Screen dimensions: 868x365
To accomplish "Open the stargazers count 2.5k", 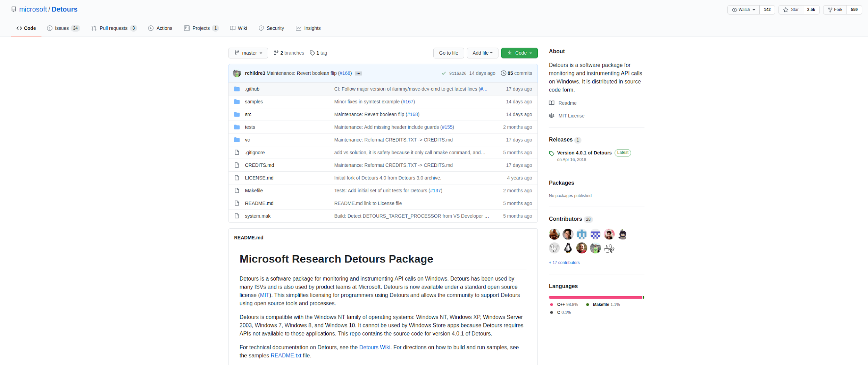I will pos(811,10).
